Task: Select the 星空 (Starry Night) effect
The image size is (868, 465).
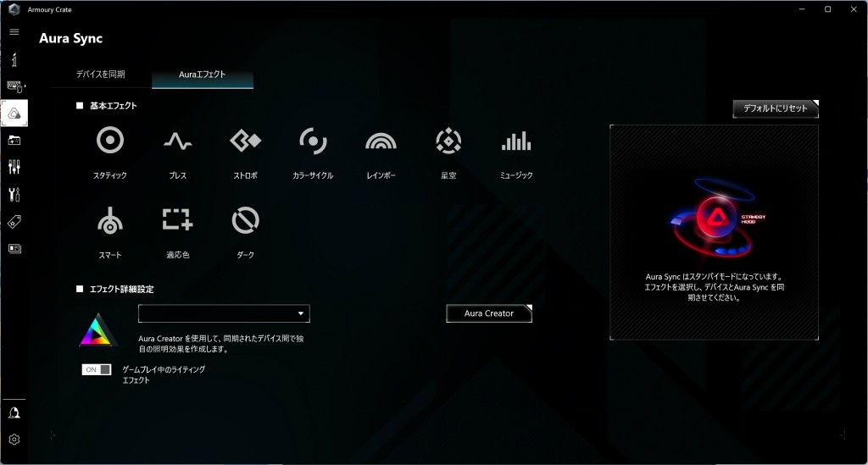Action: click(448, 141)
